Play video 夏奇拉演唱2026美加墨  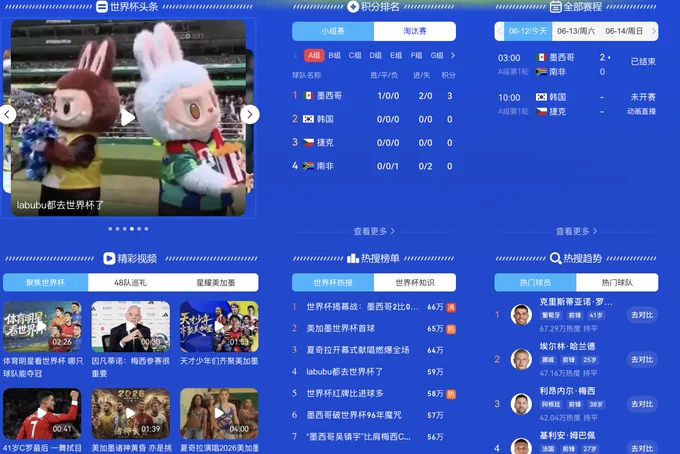[219, 414]
